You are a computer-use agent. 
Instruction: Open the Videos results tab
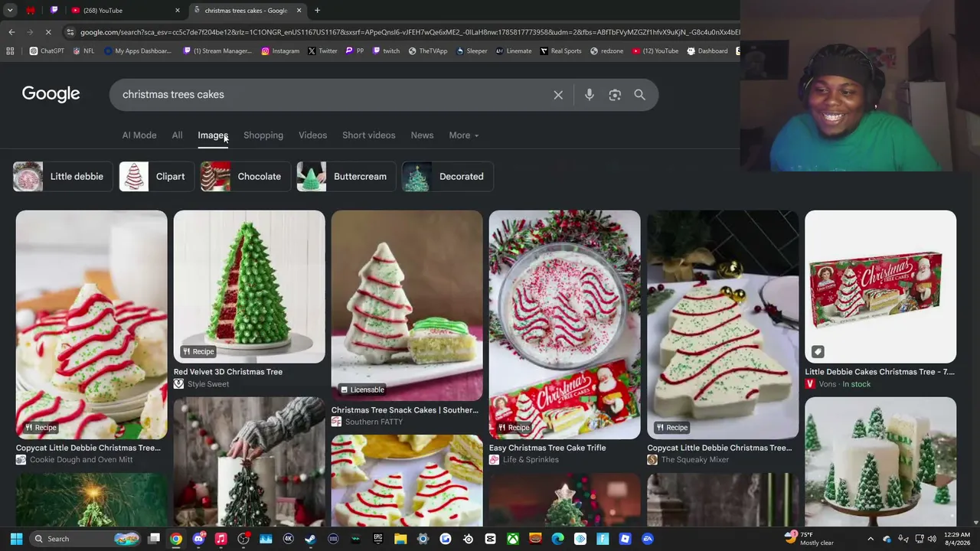(x=312, y=135)
